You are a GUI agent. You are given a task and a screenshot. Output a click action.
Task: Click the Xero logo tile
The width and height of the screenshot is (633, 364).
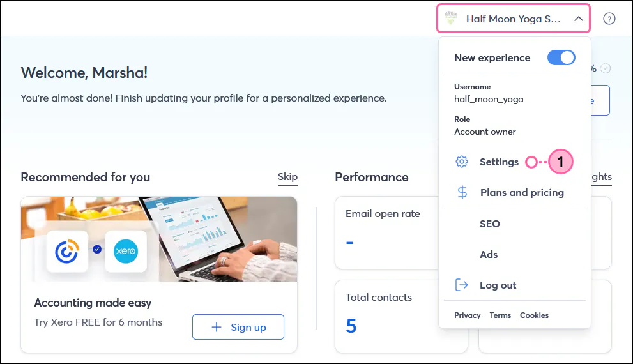(x=125, y=252)
